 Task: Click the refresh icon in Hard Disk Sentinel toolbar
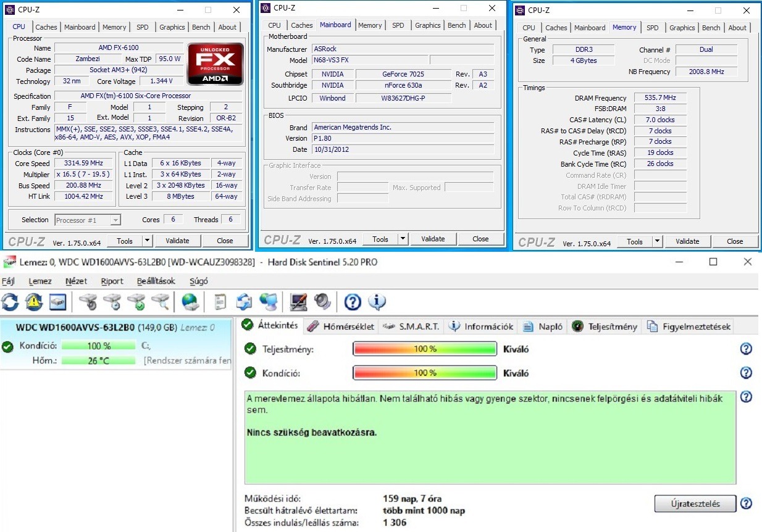(10, 302)
